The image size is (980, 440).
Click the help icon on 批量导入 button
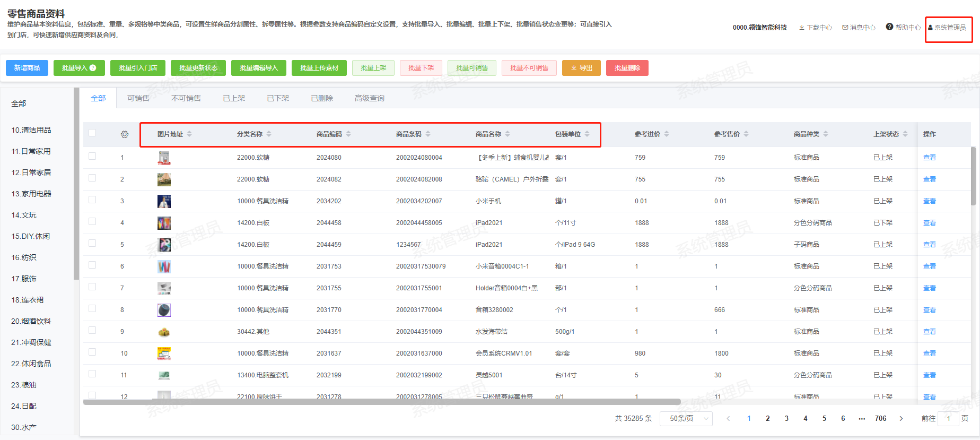(93, 68)
